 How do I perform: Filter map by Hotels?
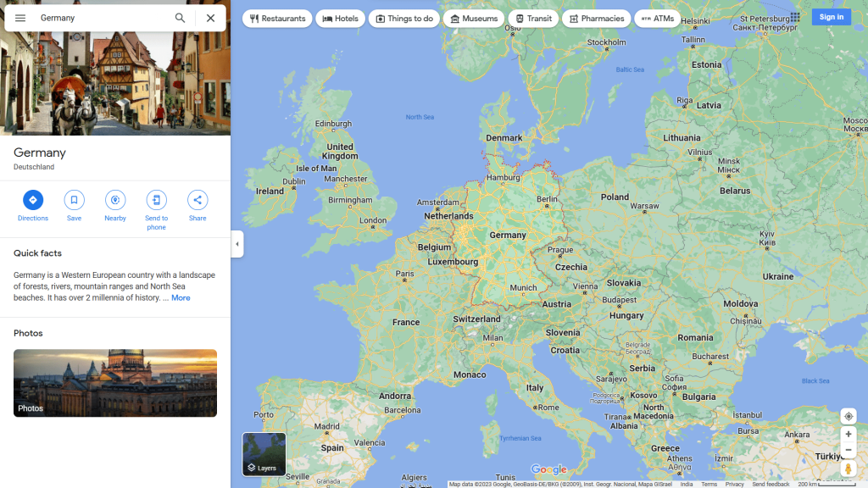pyautogui.click(x=341, y=19)
